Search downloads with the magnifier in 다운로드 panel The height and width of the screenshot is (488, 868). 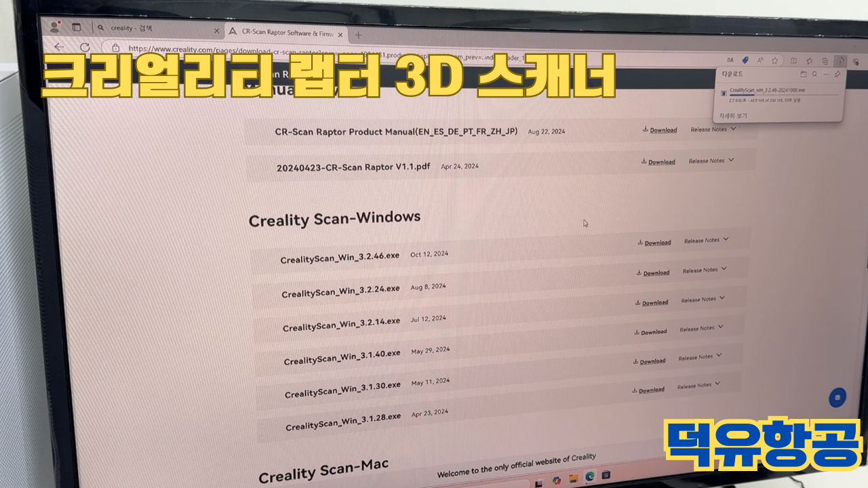tap(814, 74)
